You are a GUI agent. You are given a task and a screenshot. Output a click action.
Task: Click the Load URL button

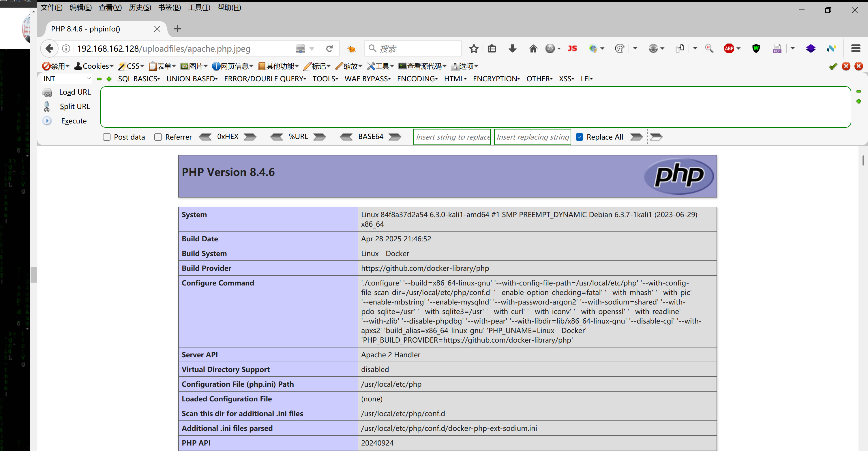click(74, 92)
